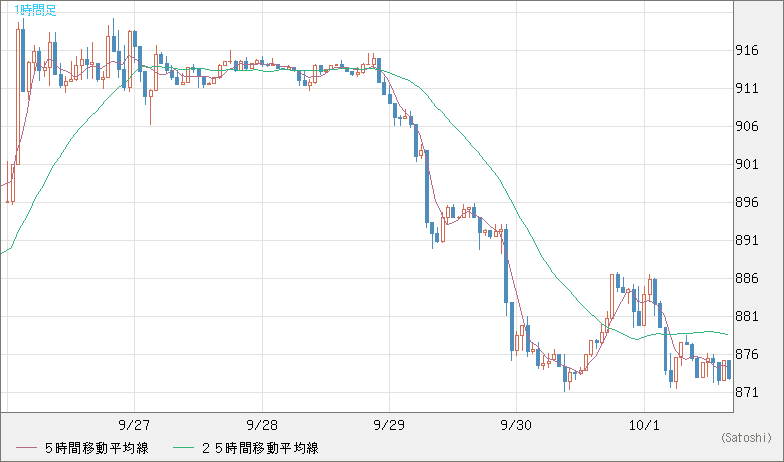
Task: Click the 9/29 date marker
Action: (x=388, y=424)
